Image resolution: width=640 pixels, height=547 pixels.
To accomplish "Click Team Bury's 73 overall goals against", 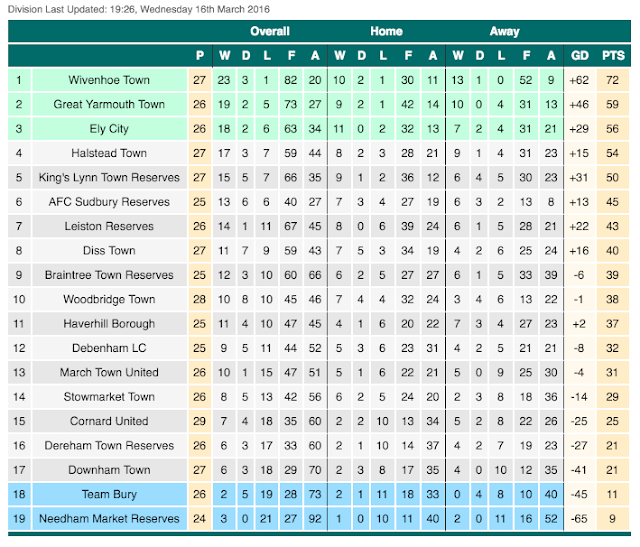I will pos(315,494).
